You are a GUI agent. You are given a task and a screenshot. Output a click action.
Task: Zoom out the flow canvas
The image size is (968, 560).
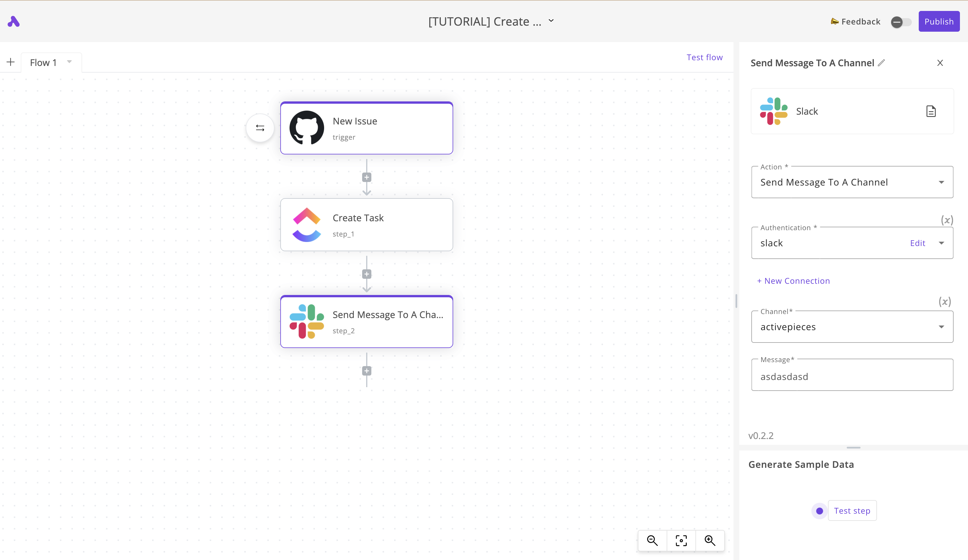pos(652,540)
